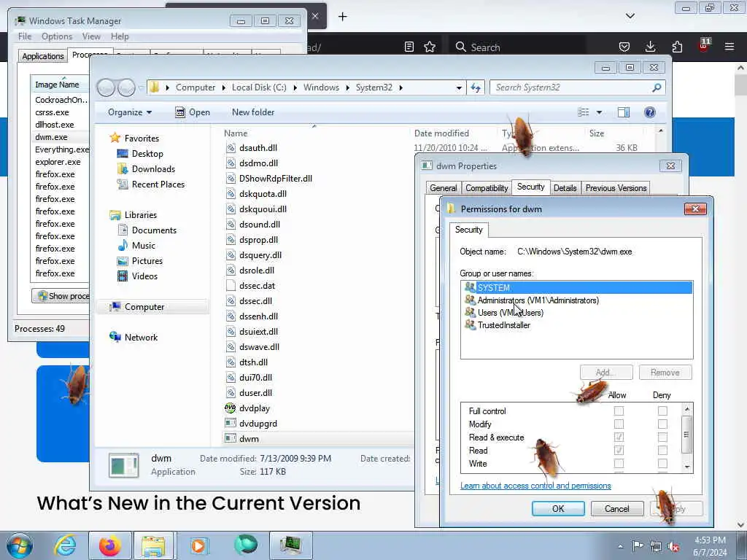Select TrustedInstaller in group list
This screenshot has height=560, width=747.
pos(503,325)
